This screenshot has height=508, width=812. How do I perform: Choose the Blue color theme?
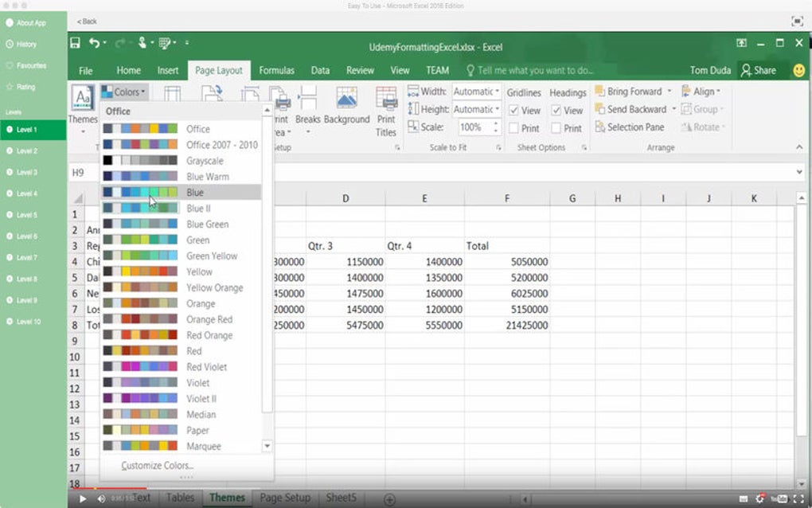[x=181, y=192]
